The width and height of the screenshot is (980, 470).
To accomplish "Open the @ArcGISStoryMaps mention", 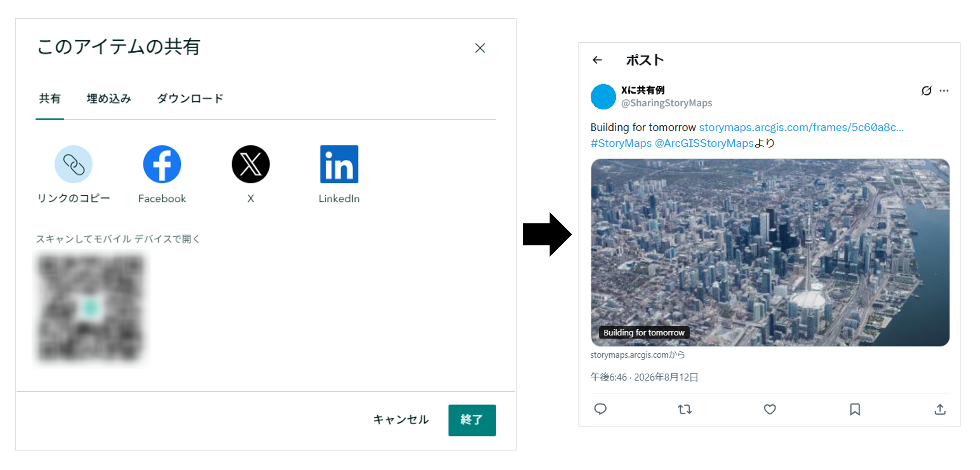I will tap(704, 143).
